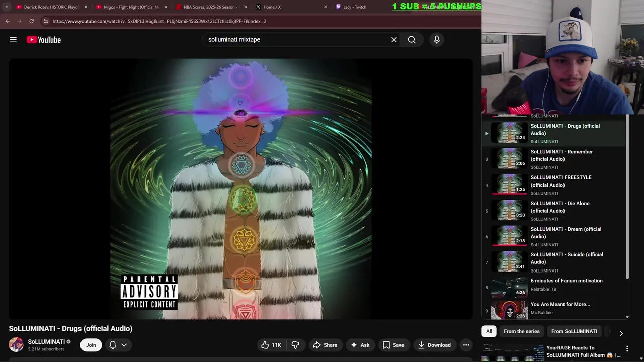Select playlist item SoLLUMINATI - Drugs
The width and height of the screenshot is (644, 362).
tap(553, 133)
